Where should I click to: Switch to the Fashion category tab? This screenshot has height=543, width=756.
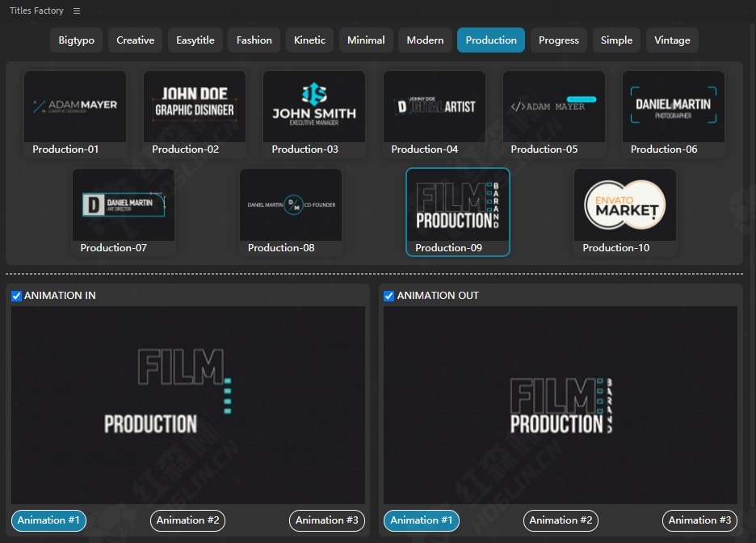(254, 40)
